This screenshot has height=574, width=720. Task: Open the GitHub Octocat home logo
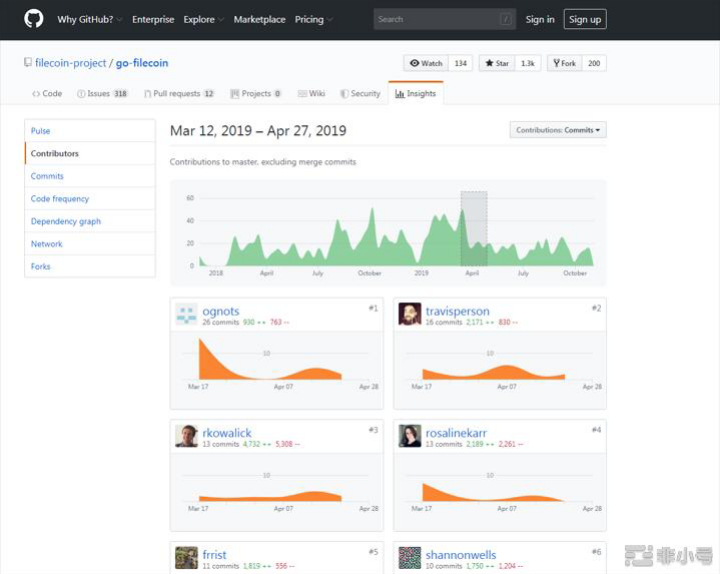(34, 19)
